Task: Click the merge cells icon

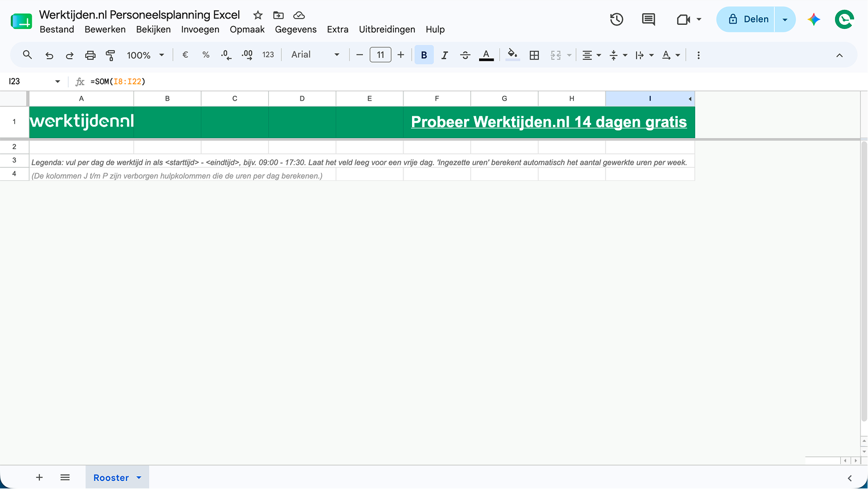Action: (556, 55)
